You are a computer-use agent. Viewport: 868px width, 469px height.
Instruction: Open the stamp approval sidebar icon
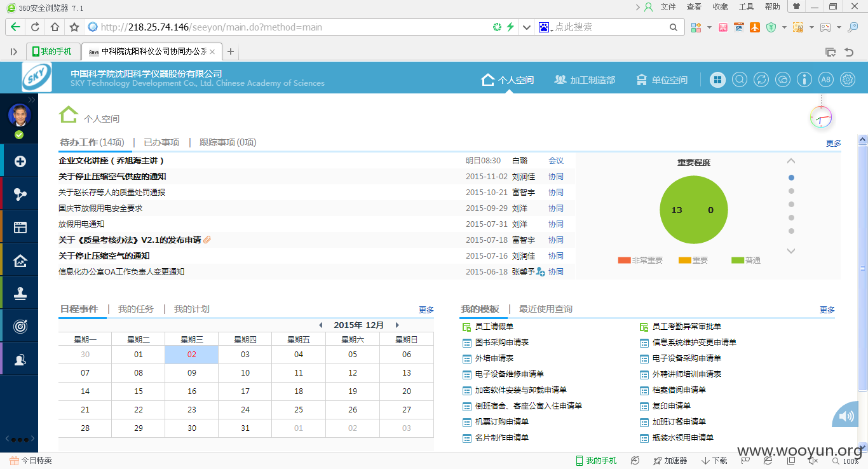pyautogui.click(x=20, y=294)
